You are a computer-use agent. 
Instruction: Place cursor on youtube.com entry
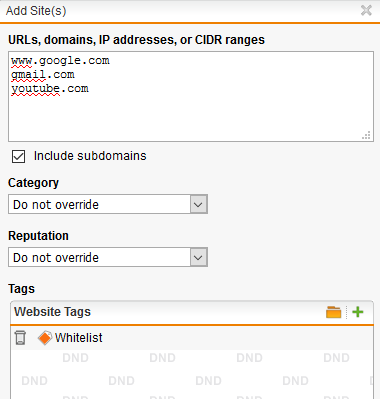click(50, 89)
